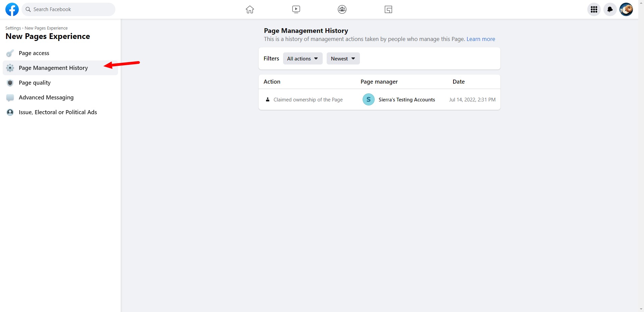The image size is (644, 312).
Task: Click the Facebook logo icon
Action: coord(12,9)
